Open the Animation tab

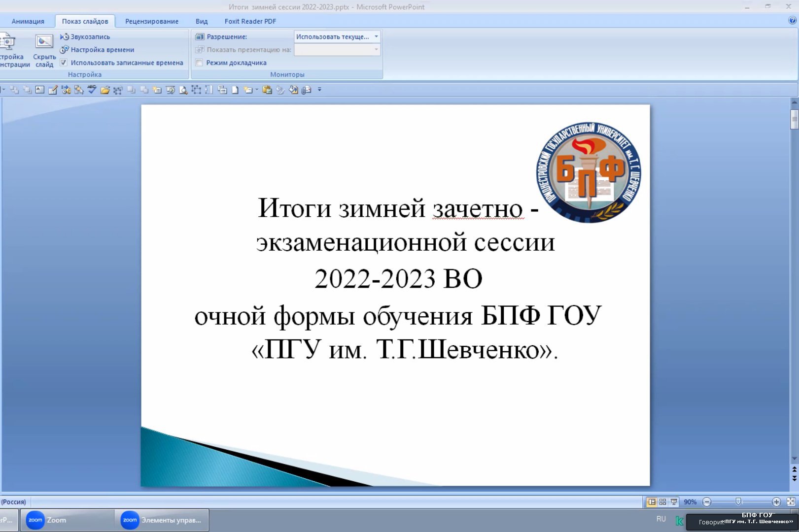coord(28,21)
